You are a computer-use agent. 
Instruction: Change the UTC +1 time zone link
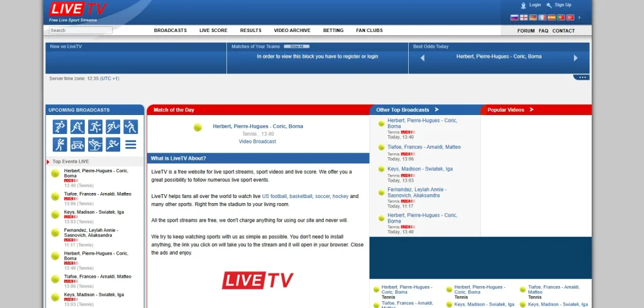coord(109,79)
